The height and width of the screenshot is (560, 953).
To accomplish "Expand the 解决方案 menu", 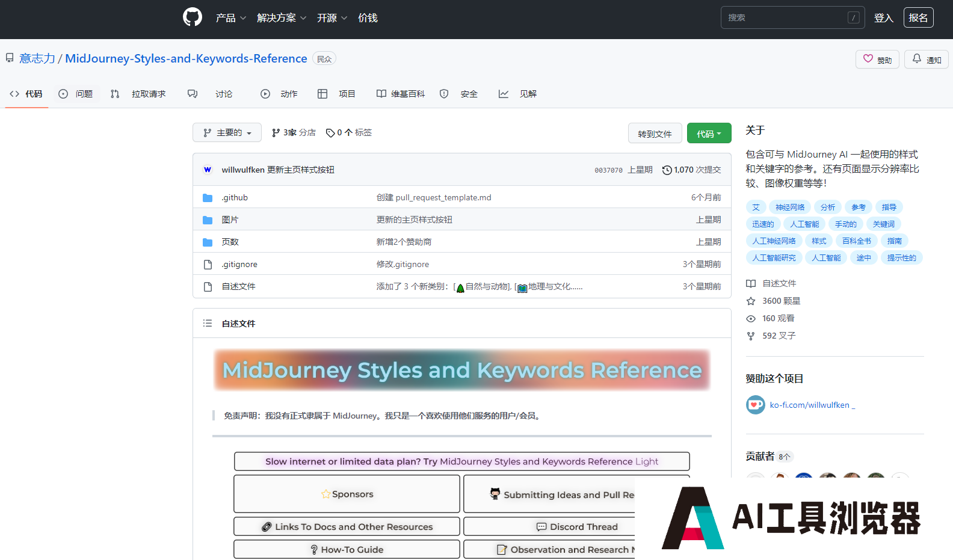I will pos(282,18).
